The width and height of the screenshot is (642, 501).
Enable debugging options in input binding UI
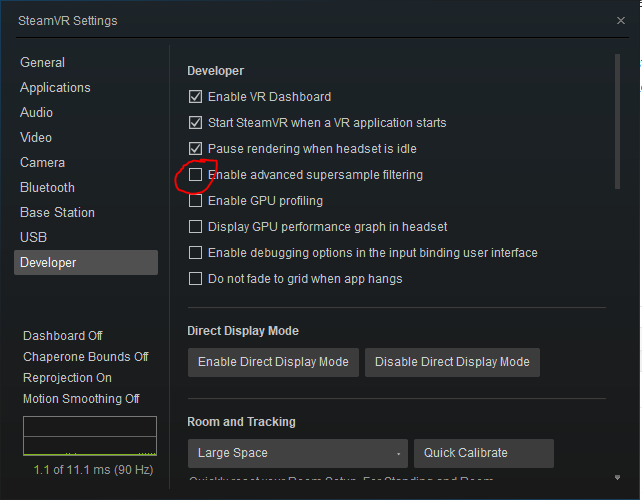pos(195,253)
